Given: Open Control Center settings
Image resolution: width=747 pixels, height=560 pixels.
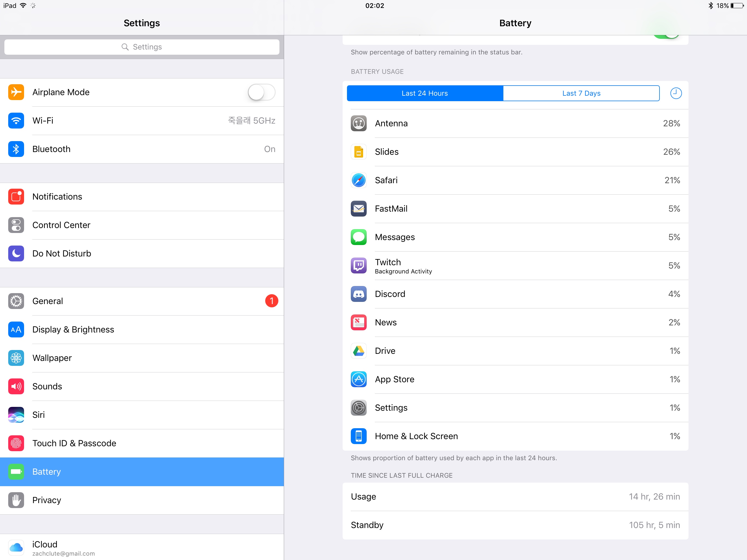Looking at the screenshot, I should point(142,225).
